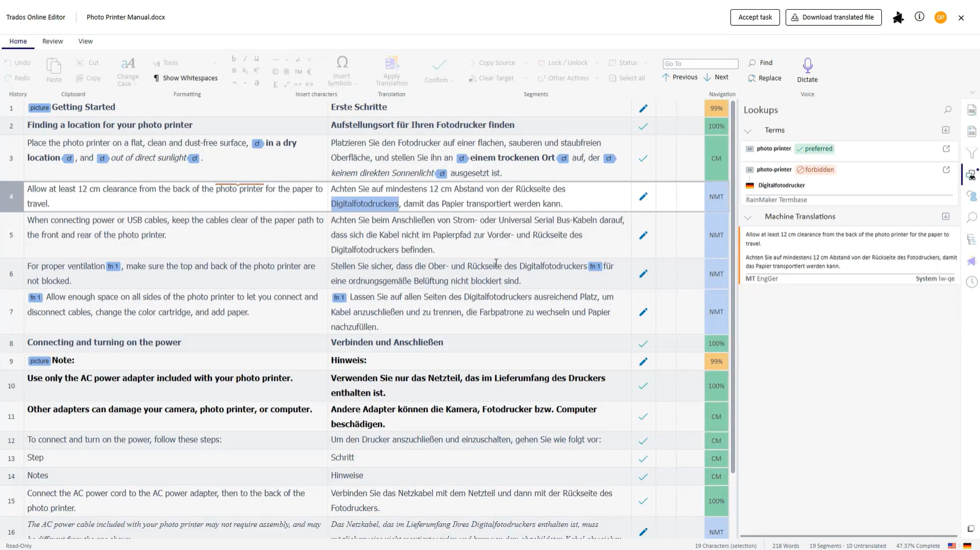980x550 pixels.
Task: Open the Other Actions dropdown
Action: click(x=567, y=78)
